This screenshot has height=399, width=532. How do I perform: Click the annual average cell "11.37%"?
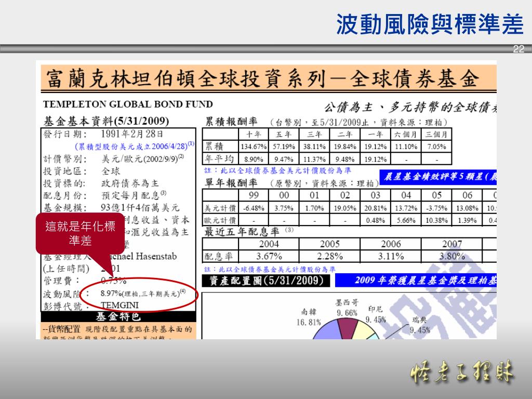(314, 159)
